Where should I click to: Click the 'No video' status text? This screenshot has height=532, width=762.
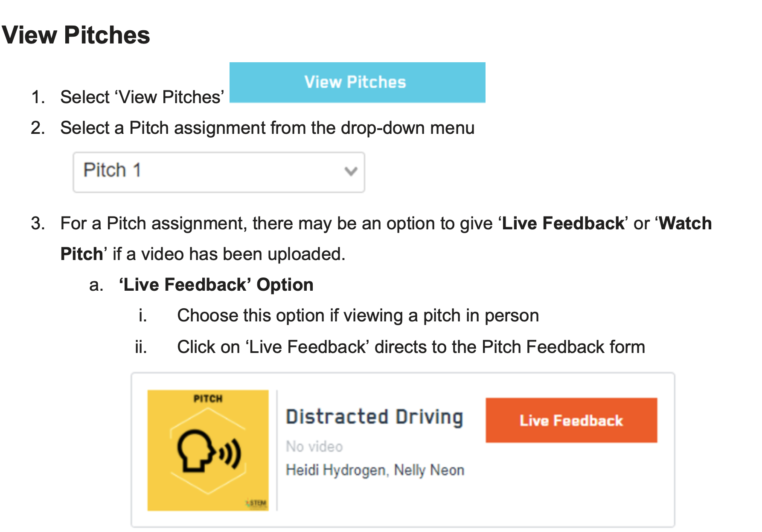click(314, 446)
